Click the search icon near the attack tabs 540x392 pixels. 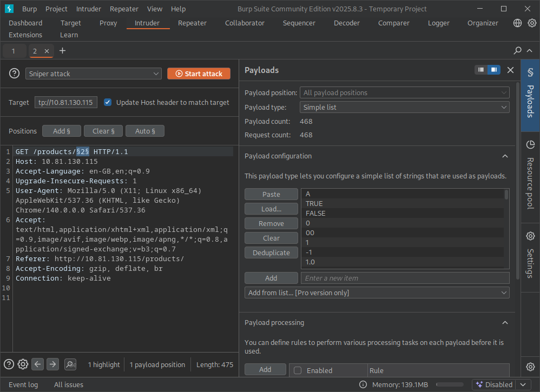(518, 50)
